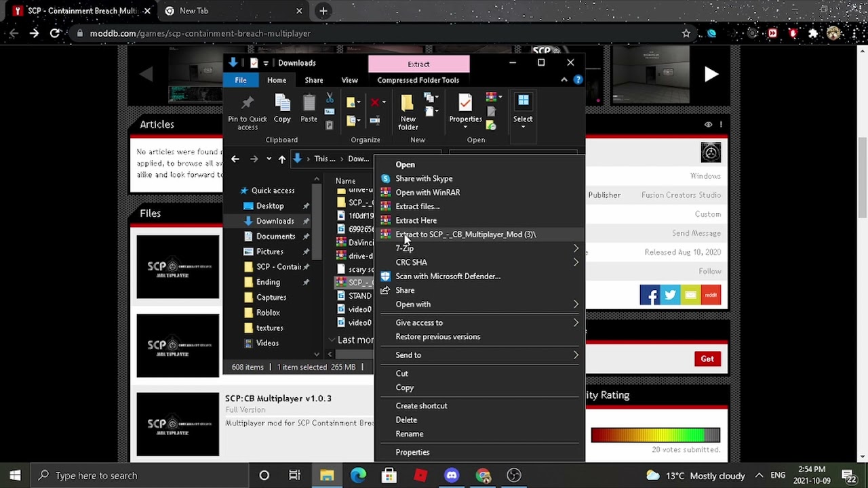Open File Explorer from the taskbar
Screen dimensions: 868x488
click(327, 475)
